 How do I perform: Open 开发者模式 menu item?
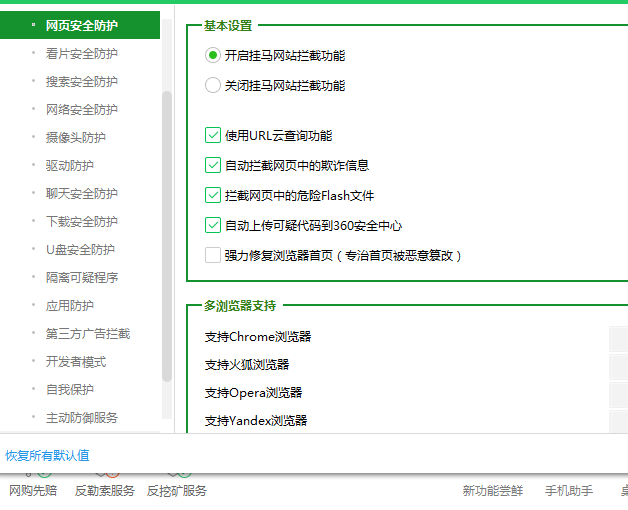75,362
